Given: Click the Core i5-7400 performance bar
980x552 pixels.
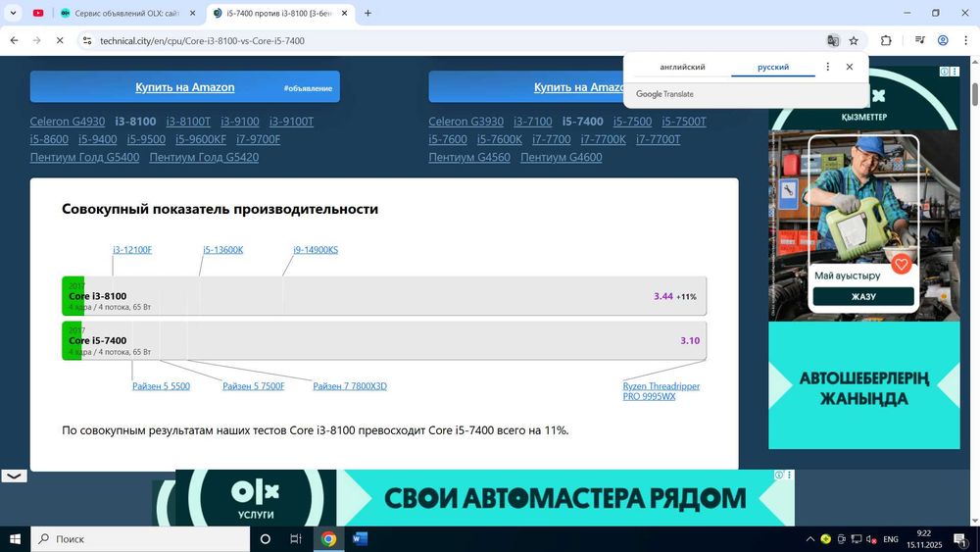Looking at the screenshot, I should [x=384, y=340].
